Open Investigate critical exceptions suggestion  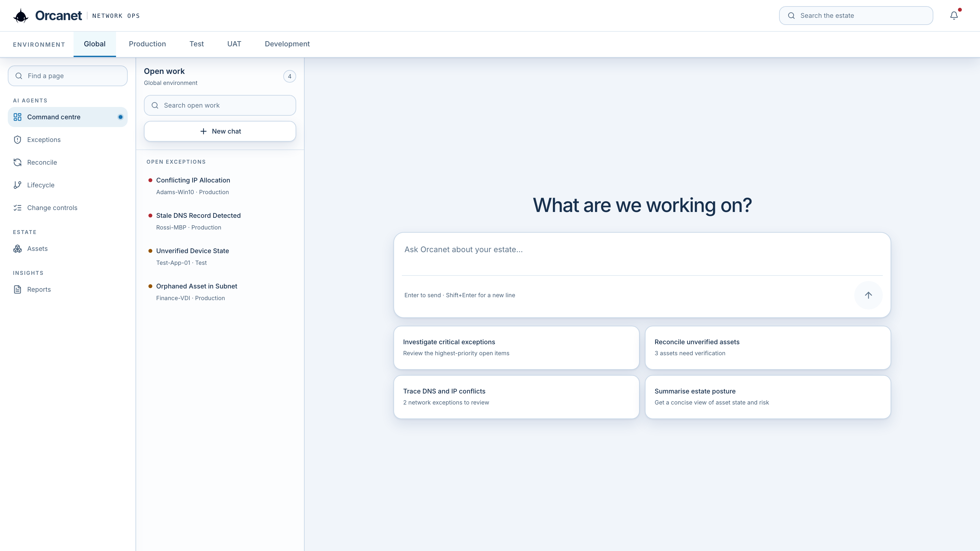click(516, 347)
